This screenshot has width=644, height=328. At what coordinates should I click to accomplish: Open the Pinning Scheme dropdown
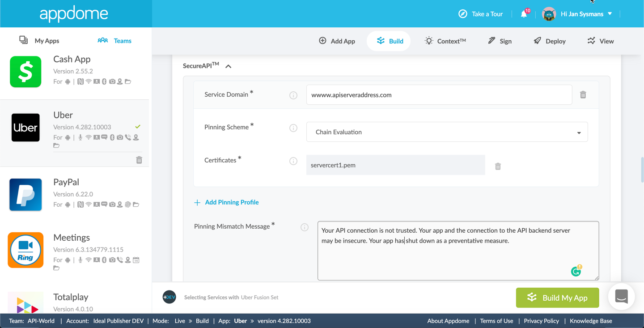click(580, 132)
